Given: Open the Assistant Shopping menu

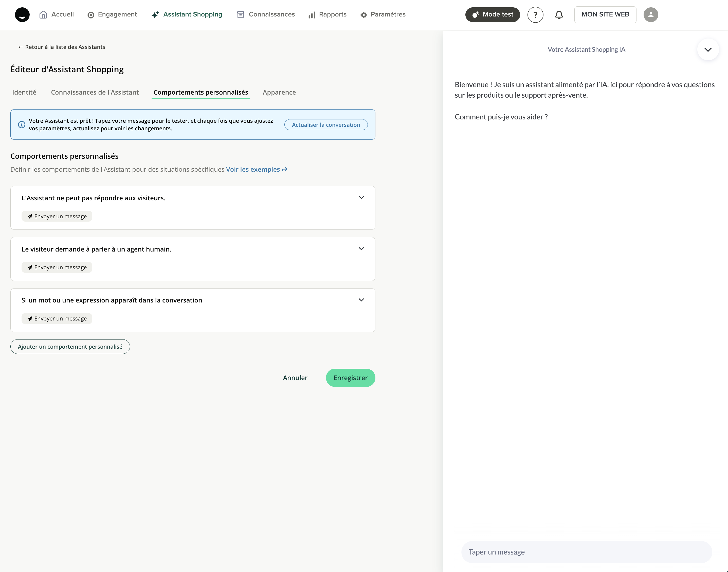Looking at the screenshot, I should [186, 15].
